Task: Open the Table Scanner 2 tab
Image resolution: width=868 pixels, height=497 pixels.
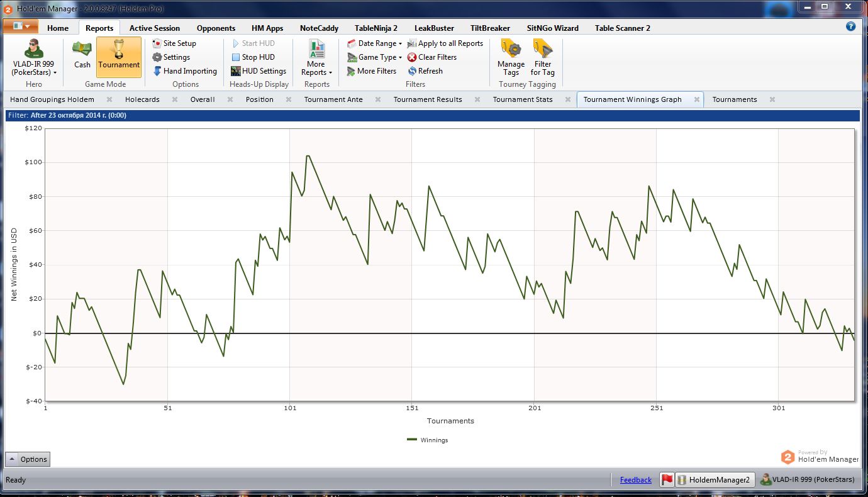Action: tap(623, 28)
